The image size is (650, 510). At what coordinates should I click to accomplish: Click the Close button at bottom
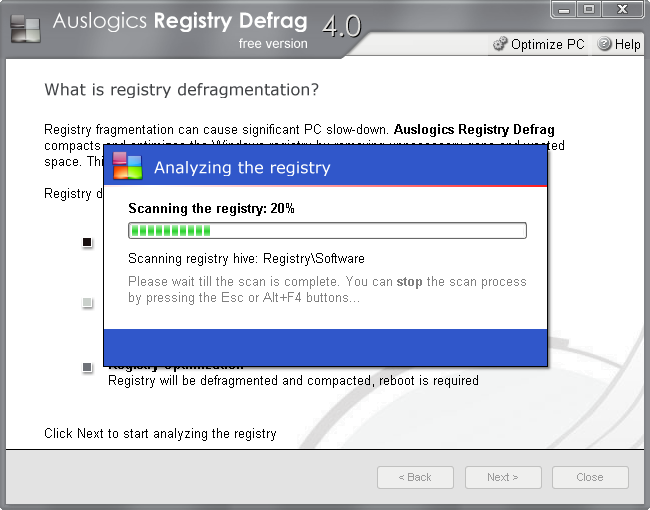(x=590, y=477)
